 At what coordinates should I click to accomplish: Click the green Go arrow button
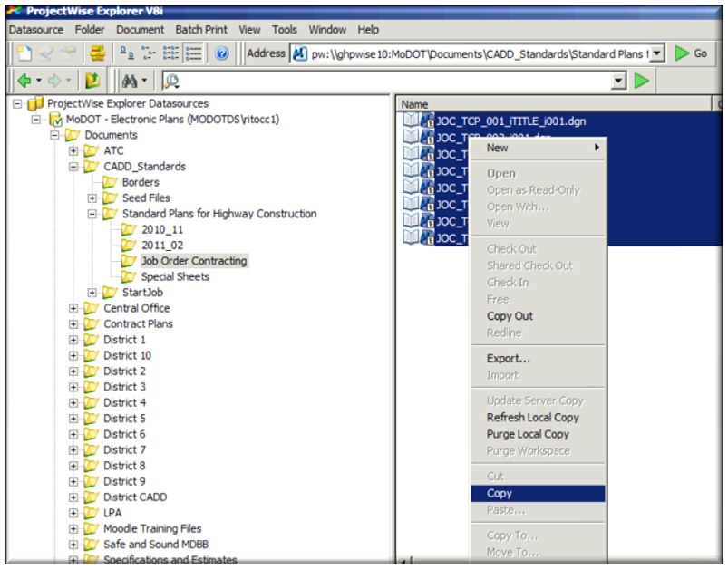click(691, 53)
